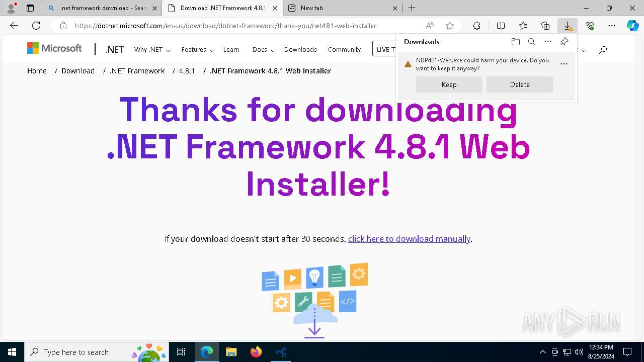Open the Learn nav item

coord(231,49)
